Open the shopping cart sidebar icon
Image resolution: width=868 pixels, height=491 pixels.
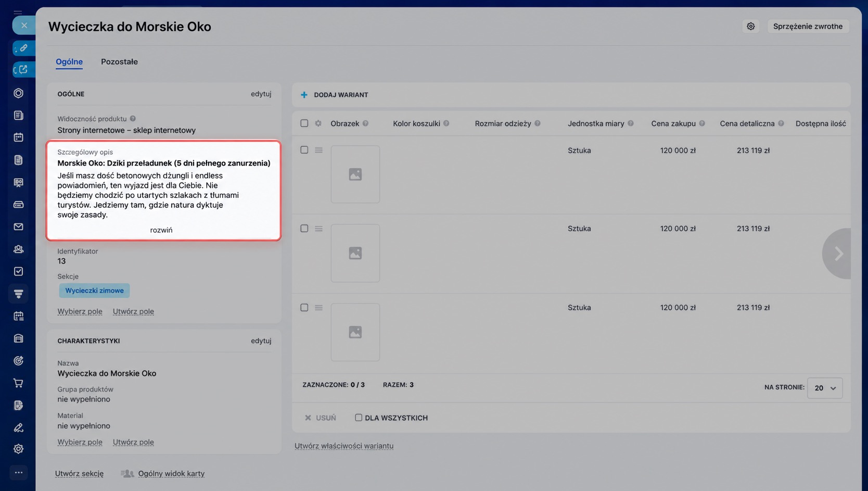[19, 383]
